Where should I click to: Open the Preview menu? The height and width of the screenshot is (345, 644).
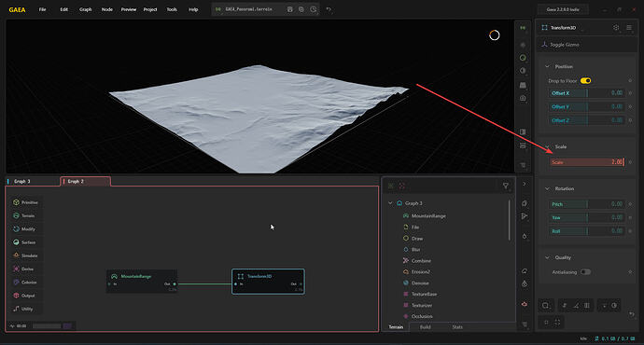[x=129, y=9]
